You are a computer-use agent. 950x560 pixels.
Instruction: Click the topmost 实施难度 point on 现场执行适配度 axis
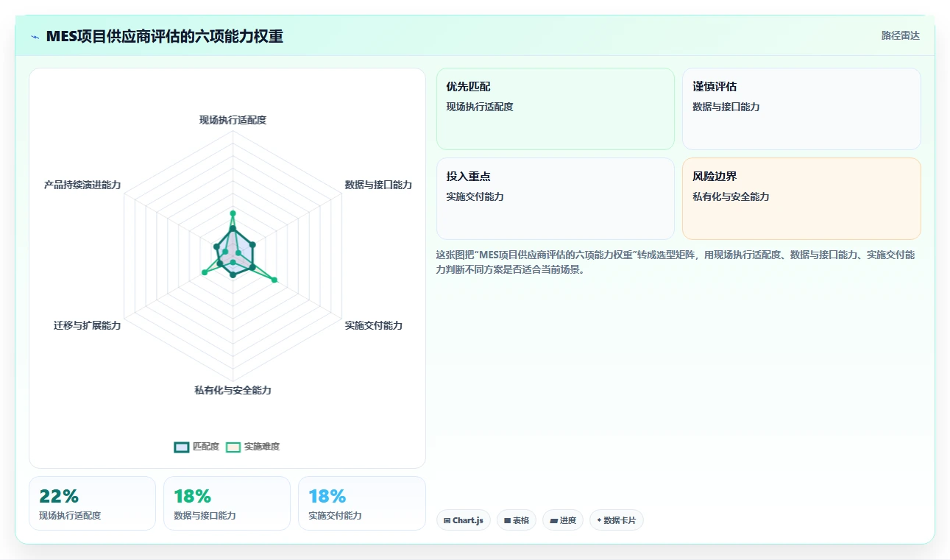click(x=233, y=214)
